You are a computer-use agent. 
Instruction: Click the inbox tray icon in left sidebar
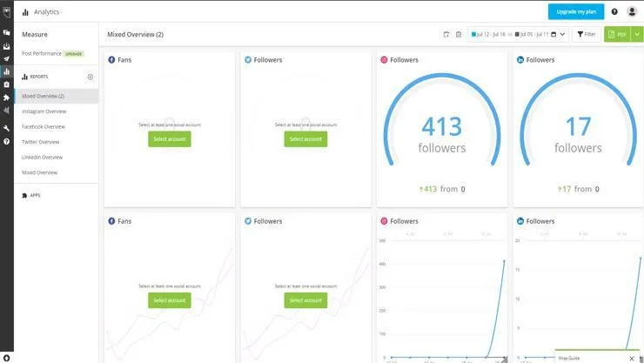6,46
